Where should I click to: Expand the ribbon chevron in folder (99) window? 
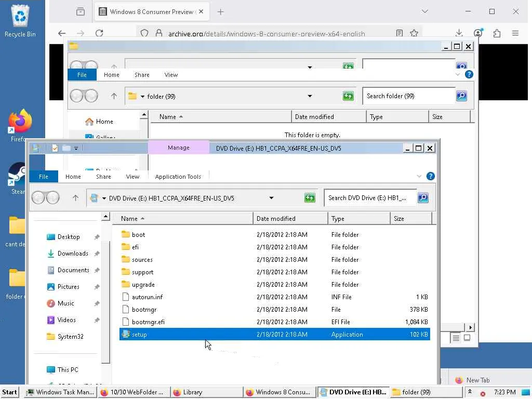pyautogui.click(x=457, y=74)
